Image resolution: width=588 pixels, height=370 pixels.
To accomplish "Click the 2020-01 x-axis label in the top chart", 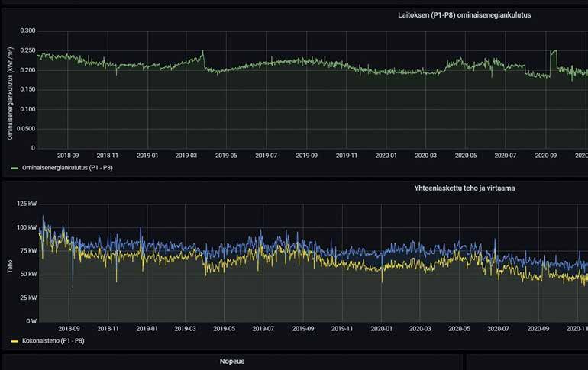I will point(386,156).
